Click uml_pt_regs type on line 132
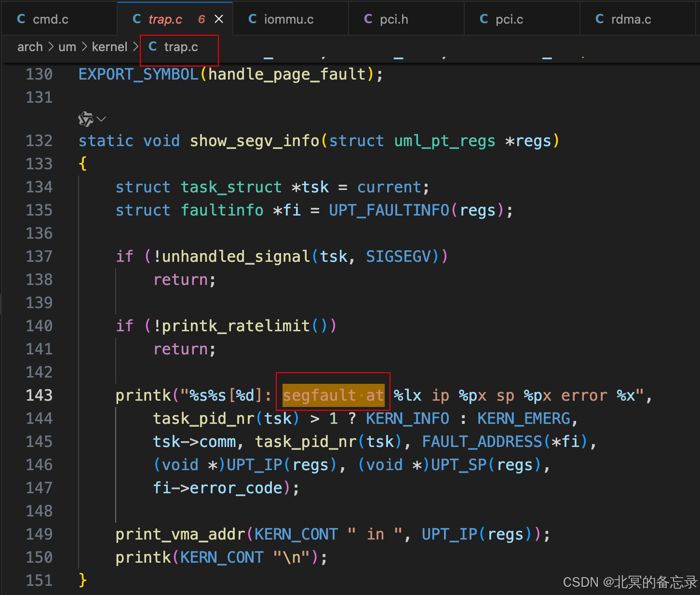This screenshot has height=595, width=700. coord(444,141)
